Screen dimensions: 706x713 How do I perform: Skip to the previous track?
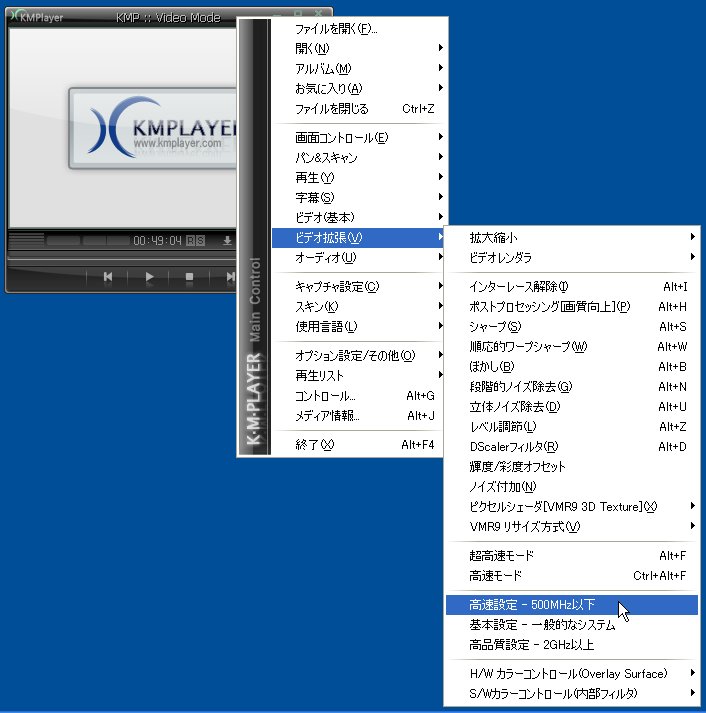108,276
